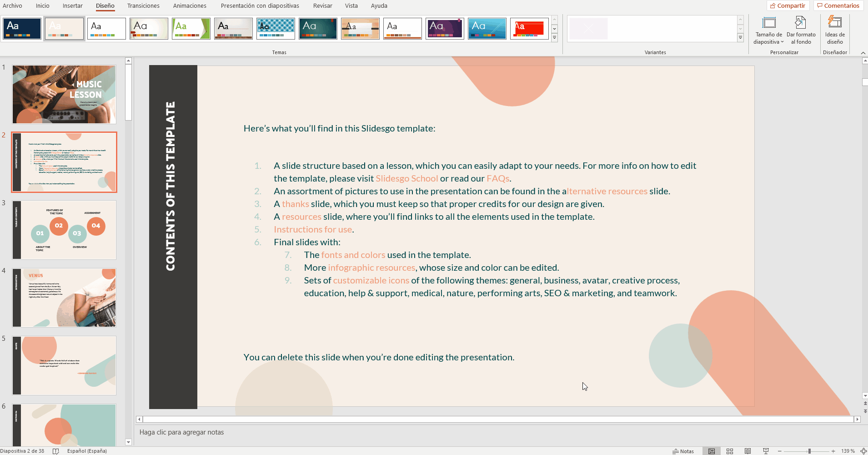Apply the white theme with orange underline
868x455 pixels.
tap(402, 28)
